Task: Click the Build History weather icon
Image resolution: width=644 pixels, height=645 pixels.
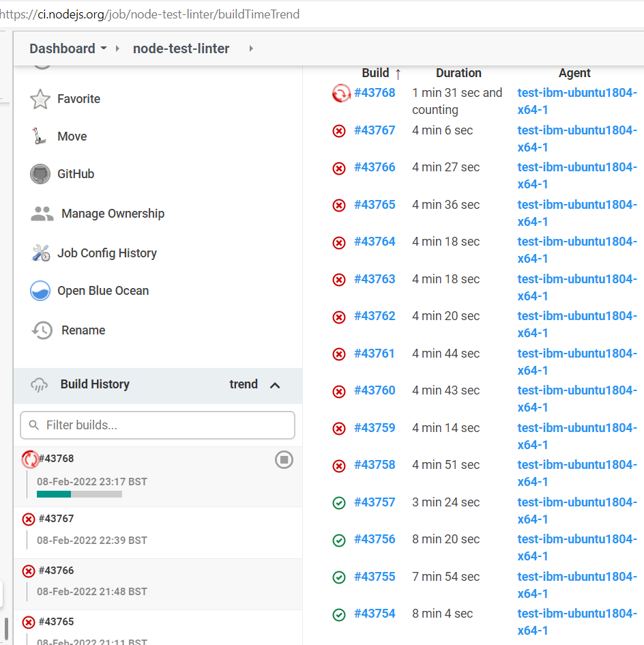Action: [x=40, y=385]
